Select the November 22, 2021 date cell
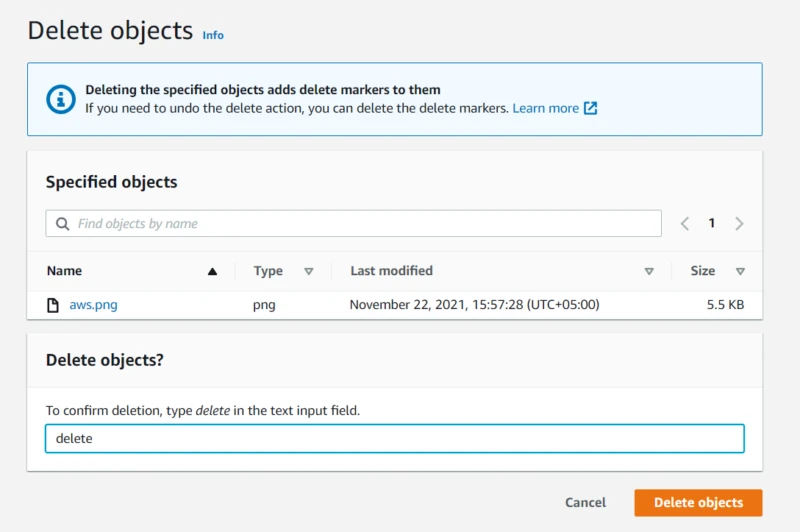Image resolution: width=800 pixels, height=532 pixels. (x=474, y=305)
